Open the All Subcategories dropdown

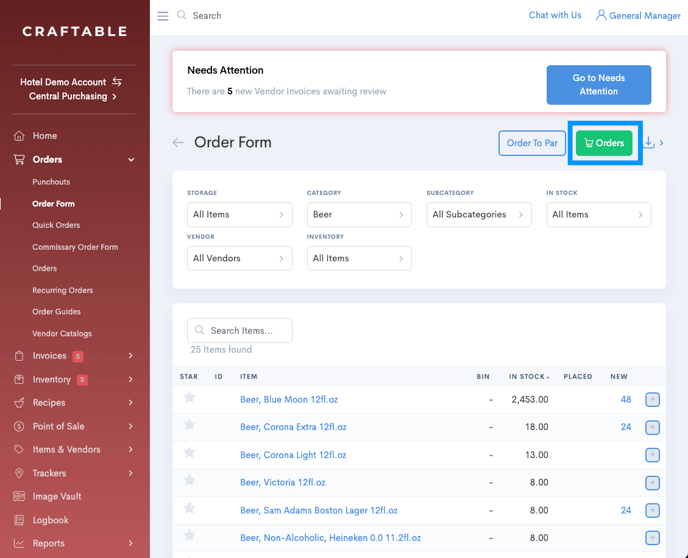click(479, 215)
